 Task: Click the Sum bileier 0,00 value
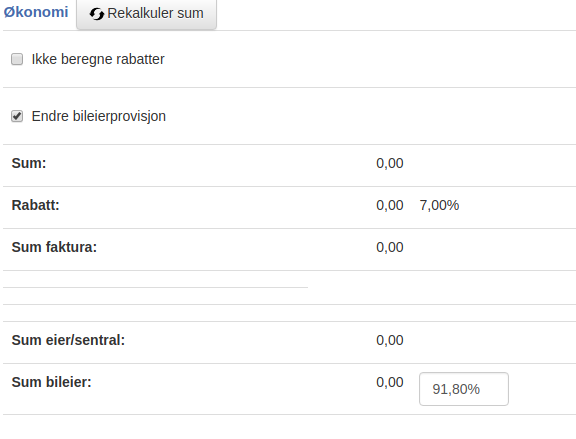pyautogui.click(x=390, y=382)
